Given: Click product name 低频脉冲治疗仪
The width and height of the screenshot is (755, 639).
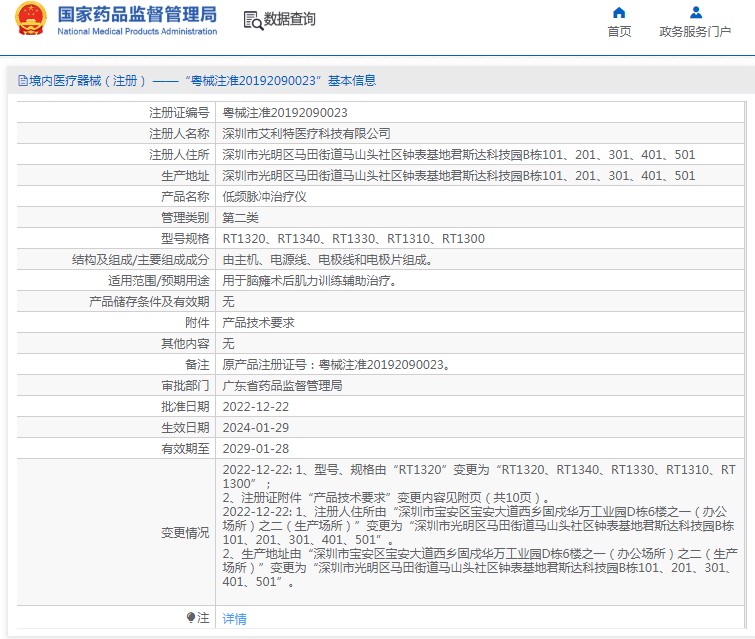Looking at the screenshot, I should [264, 196].
